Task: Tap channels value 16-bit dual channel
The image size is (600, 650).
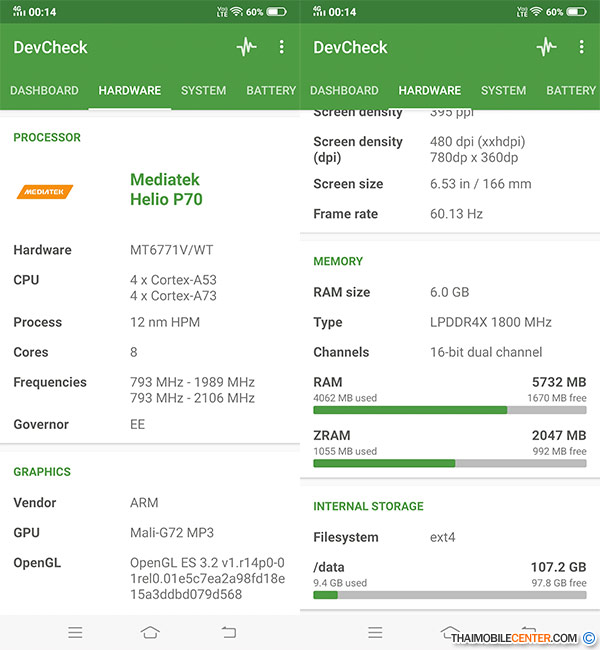Action: (486, 352)
